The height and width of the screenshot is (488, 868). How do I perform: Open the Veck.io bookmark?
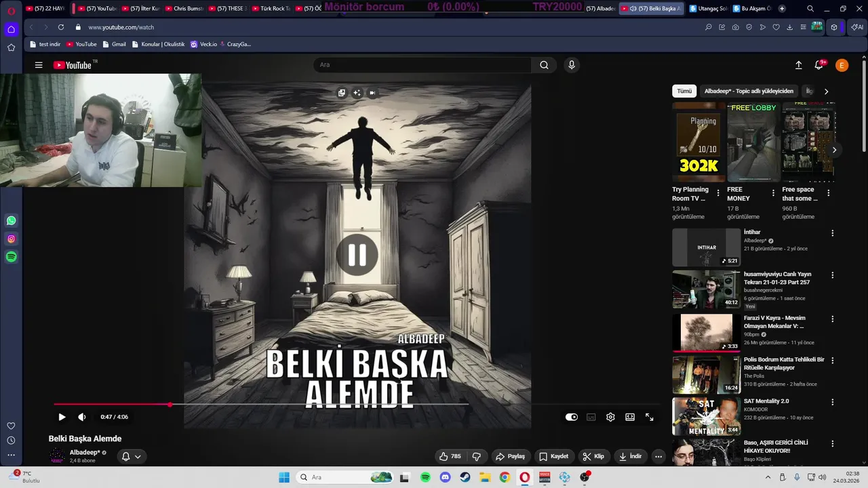tap(204, 44)
